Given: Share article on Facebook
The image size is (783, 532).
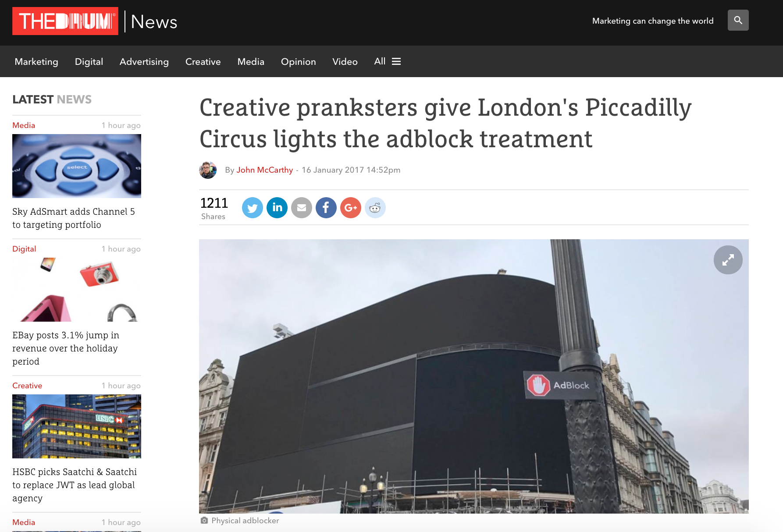Looking at the screenshot, I should [326, 208].
